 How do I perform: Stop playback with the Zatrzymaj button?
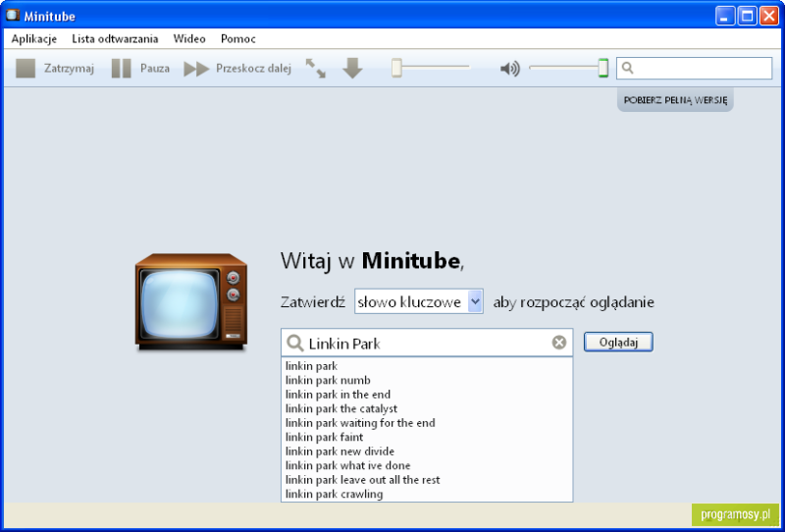[x=55, y=68]
